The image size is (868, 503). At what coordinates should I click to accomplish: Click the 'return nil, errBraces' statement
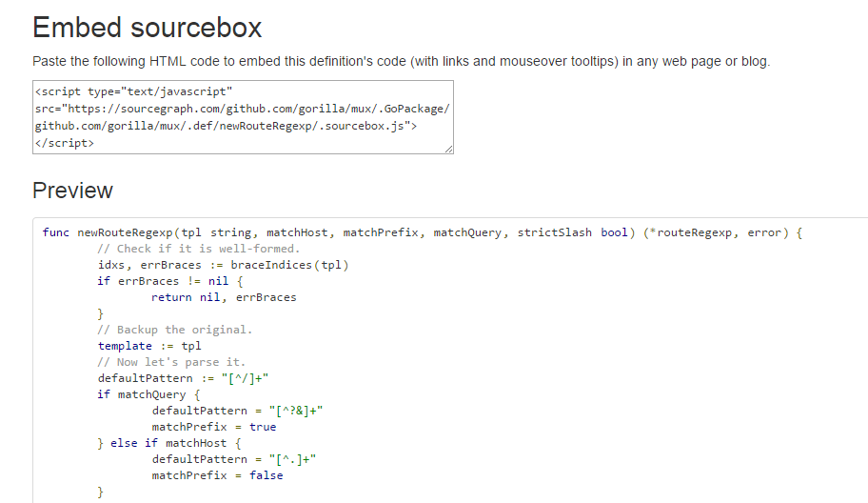coord(224,297)
